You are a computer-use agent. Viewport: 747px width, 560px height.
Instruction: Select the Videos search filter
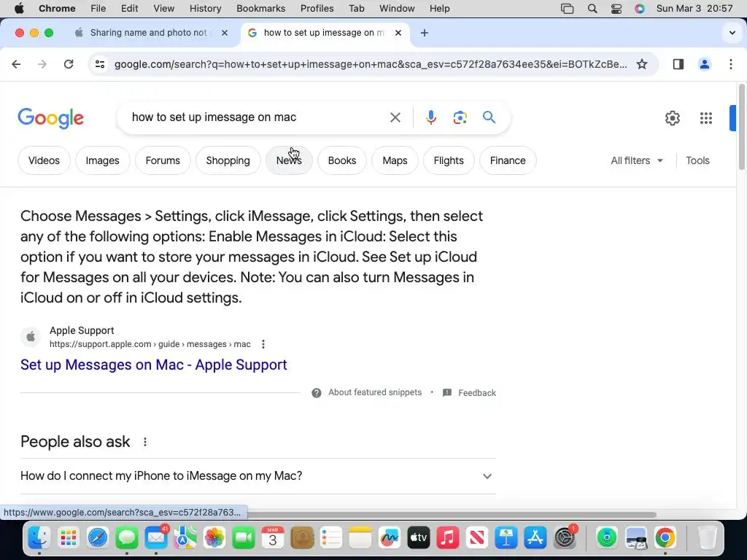click(x=44, y=160)
